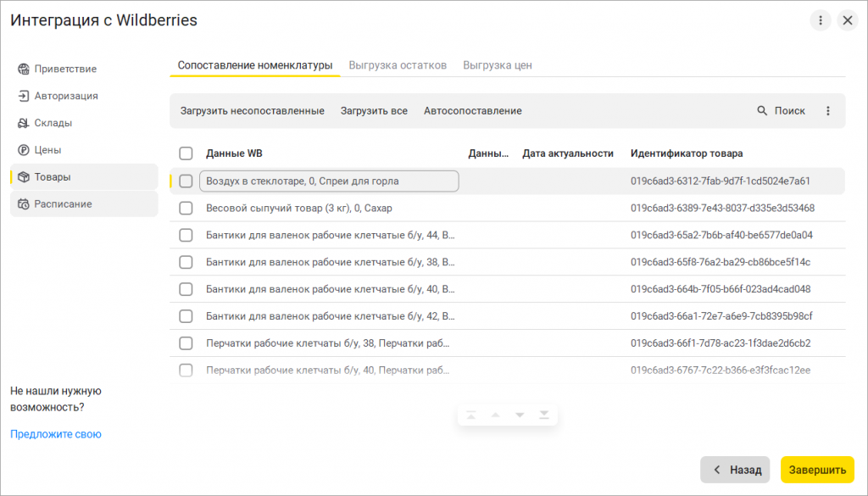Jump to the last page of list

pos(544,415)
